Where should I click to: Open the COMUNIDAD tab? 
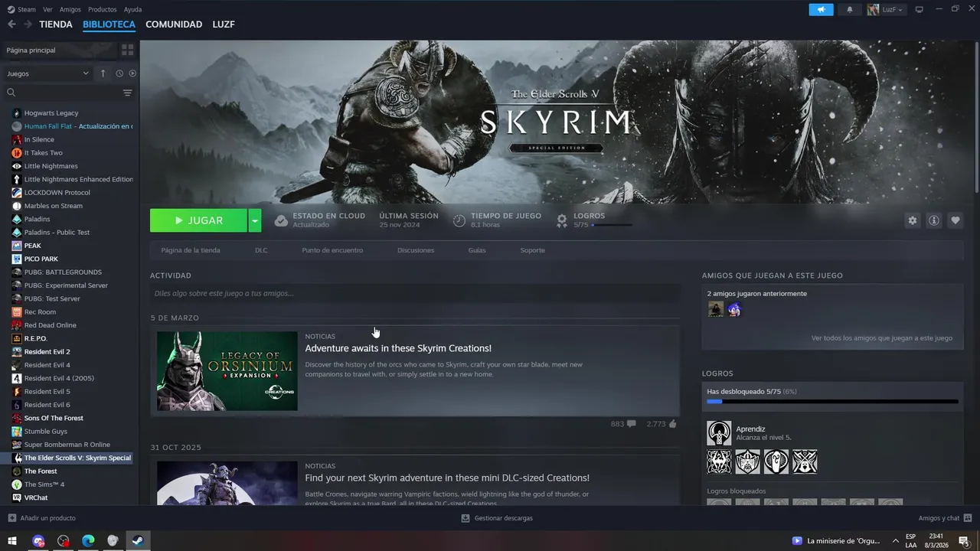(x=174, y=24)
